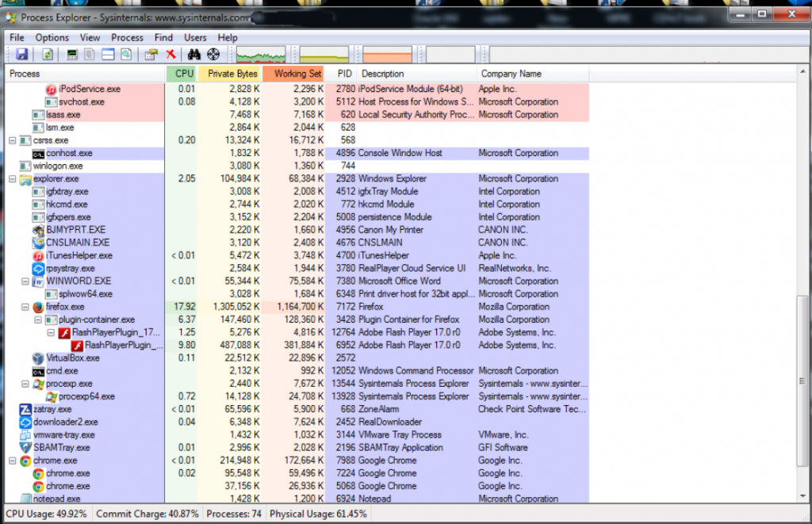
Task: Toggle the Show Process Tree toolbar icon
Action: (x=90, y=55)
